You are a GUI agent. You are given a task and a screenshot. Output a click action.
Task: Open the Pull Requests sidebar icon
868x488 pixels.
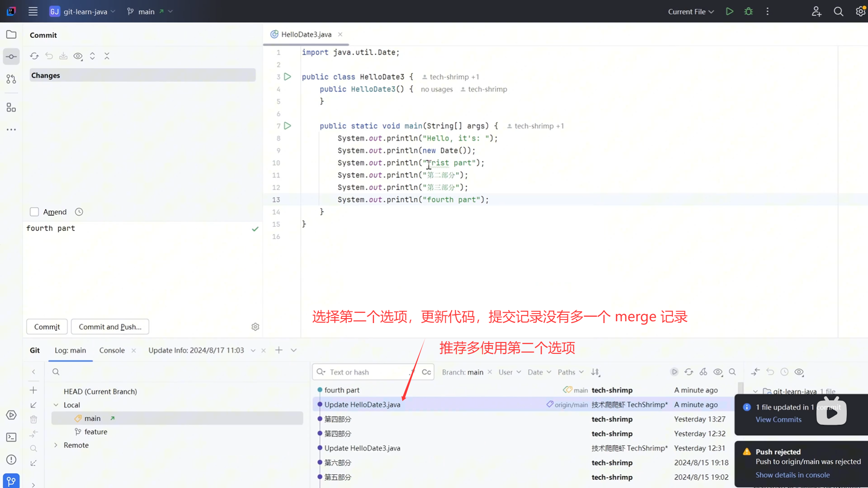[x=11, y=80]
